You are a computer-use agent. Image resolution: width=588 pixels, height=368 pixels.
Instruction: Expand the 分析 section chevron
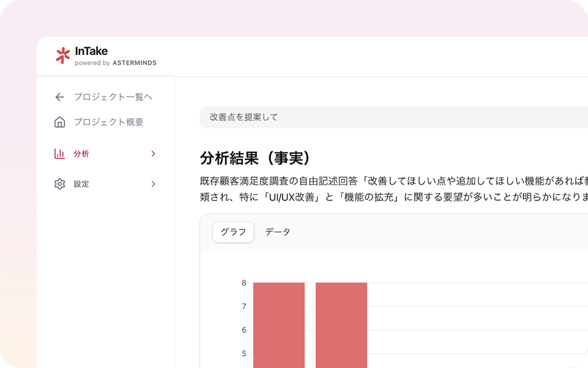tap(153, 154)
